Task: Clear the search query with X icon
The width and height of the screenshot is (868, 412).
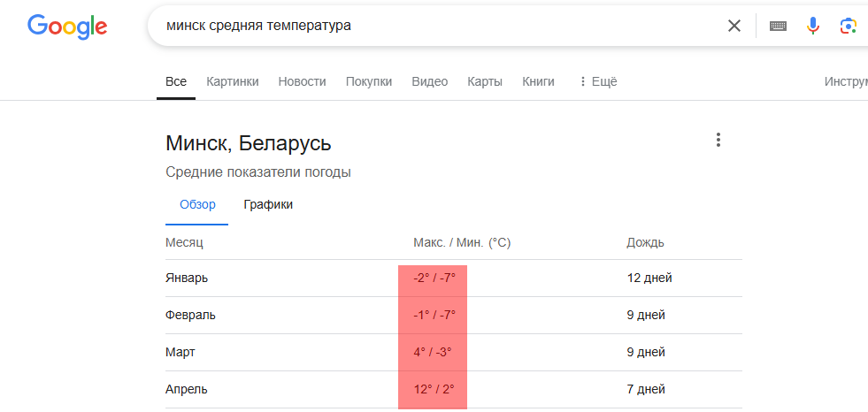Action: (x=734, y=26)
